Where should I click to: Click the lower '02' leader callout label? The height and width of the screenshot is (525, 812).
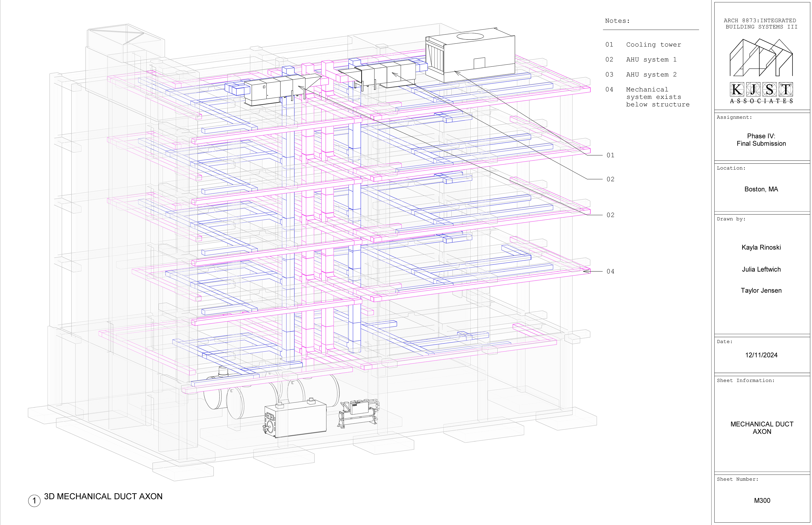pos(610,215)
